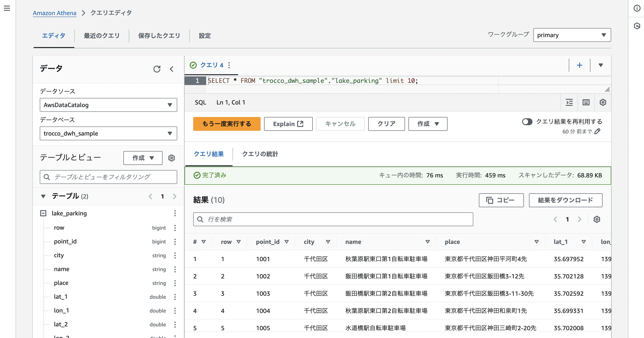Open the クエリ 4 tab options menu
This screenshot has height=338, width=644.
click(229, 65)
